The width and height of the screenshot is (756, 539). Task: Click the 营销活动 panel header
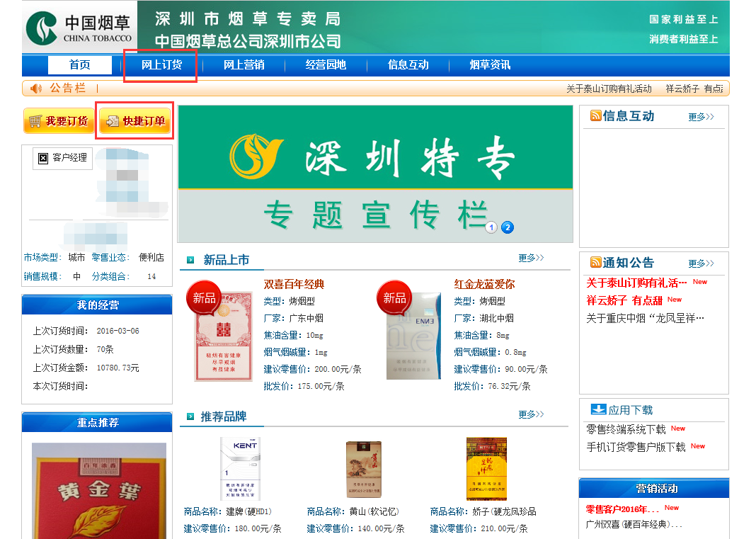coord(654,488)
